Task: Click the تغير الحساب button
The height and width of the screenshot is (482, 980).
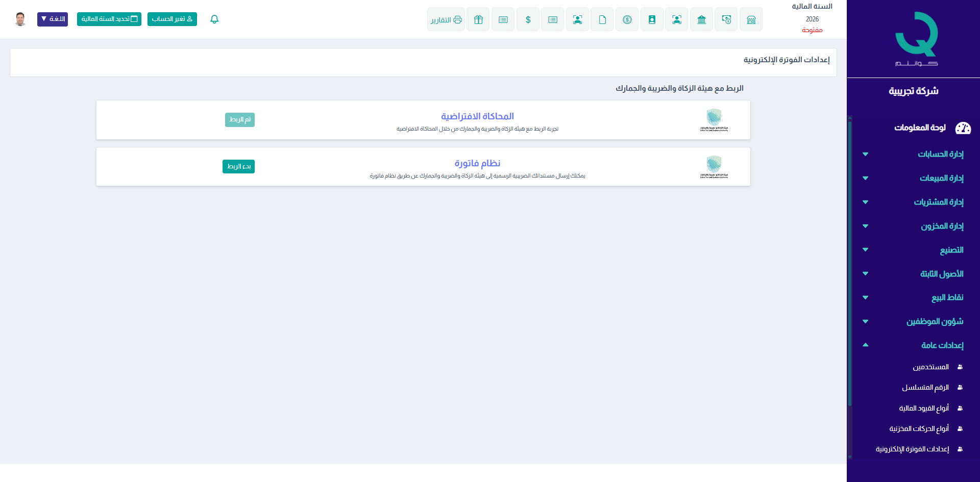Action: [172, 19]
